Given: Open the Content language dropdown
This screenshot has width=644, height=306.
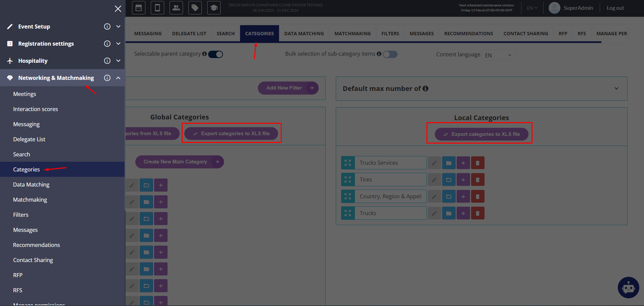Looking at the screenshot, I should 498,55.
